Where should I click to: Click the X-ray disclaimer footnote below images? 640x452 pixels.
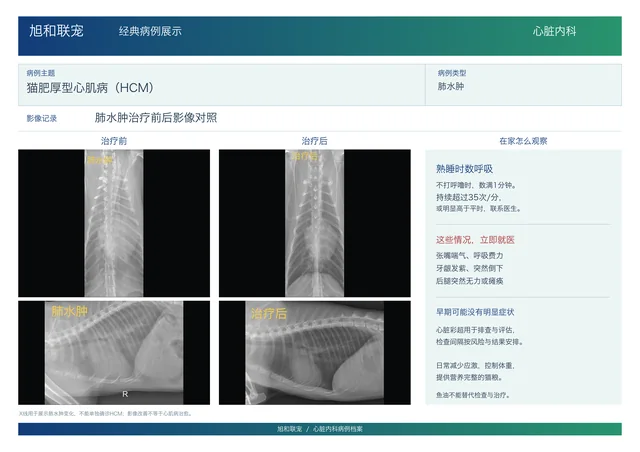[x=105, y=414]
